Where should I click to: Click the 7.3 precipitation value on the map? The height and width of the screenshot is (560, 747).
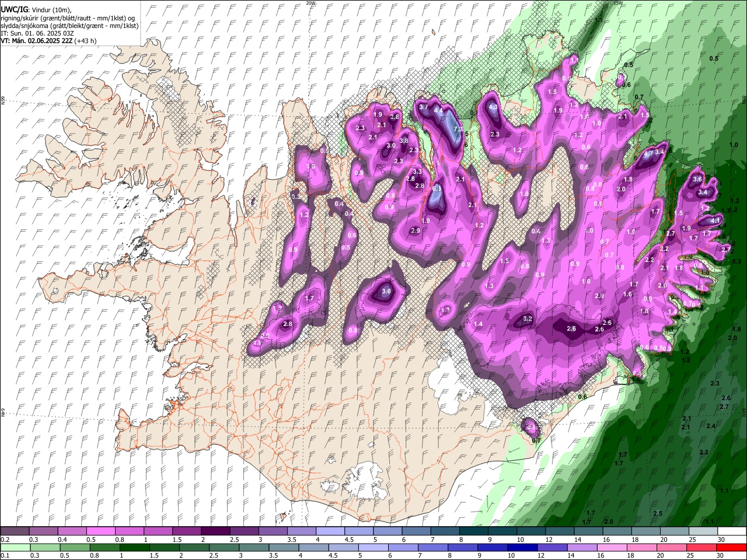[458, 129]
